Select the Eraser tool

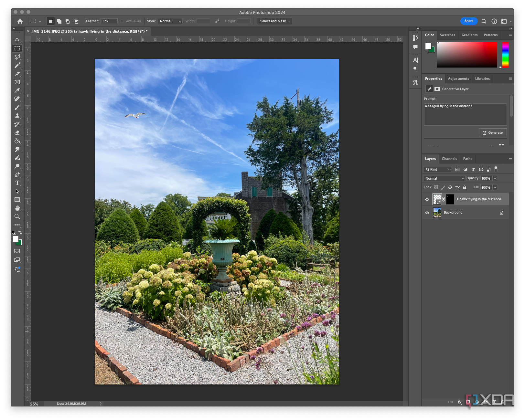coord(17,132)
